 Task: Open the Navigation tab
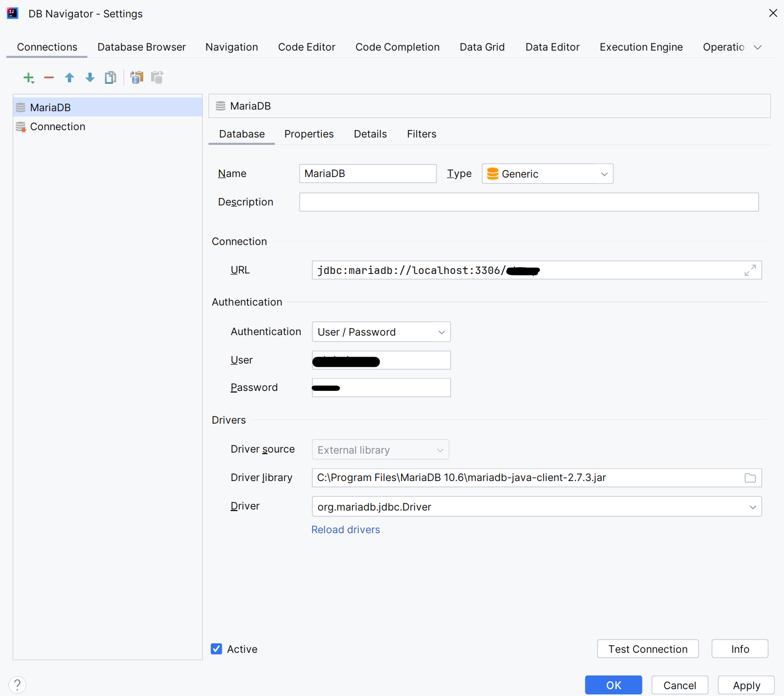[x=232, y=47]
